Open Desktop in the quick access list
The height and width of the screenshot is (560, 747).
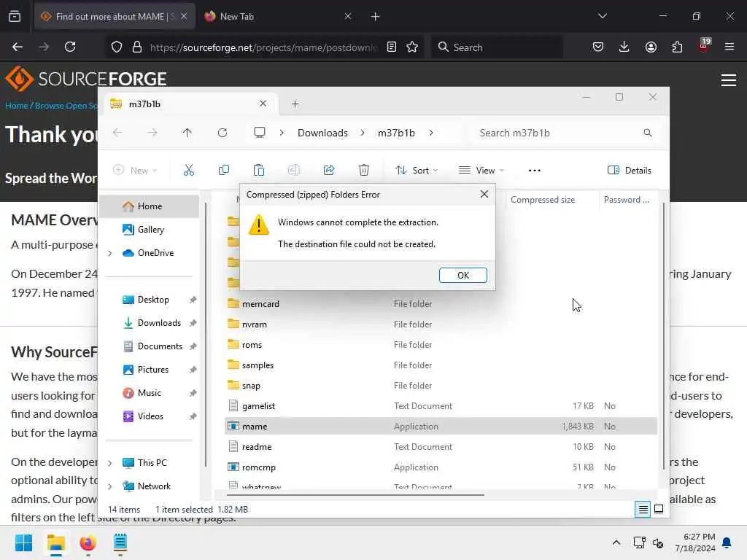click(x=153, y=300)
